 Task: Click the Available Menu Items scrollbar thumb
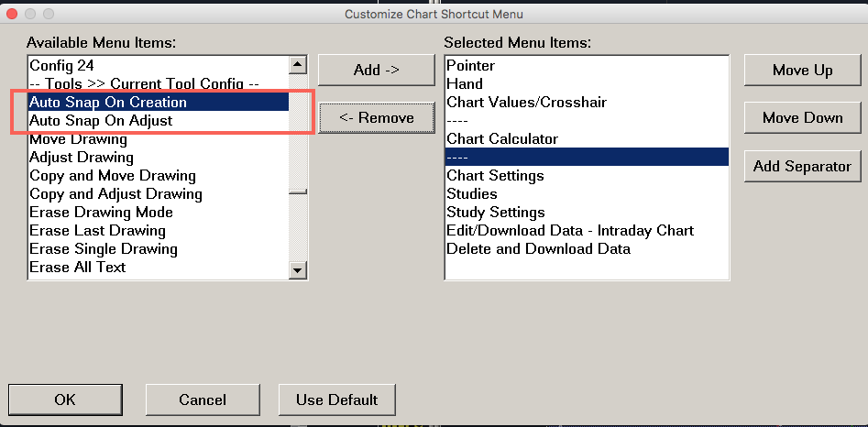pyautogui.click(x=298, y=192)
